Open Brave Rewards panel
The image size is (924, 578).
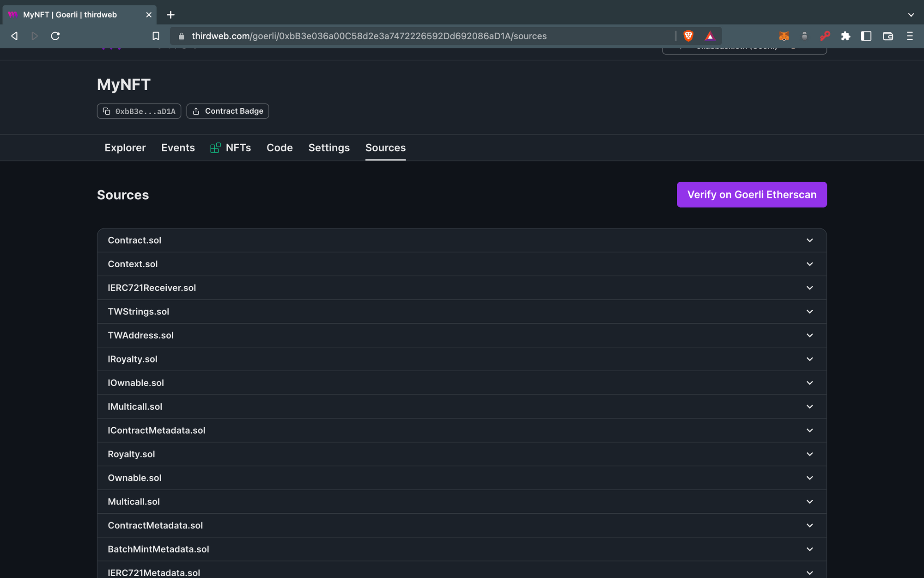point(710,36)
